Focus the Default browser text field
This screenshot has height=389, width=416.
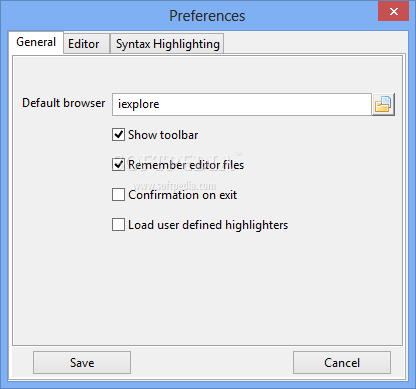point(242,104)
